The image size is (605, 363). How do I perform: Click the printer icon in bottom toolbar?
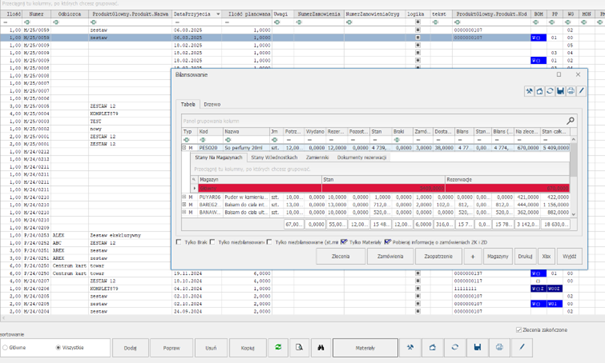click(x=499, y=348)
